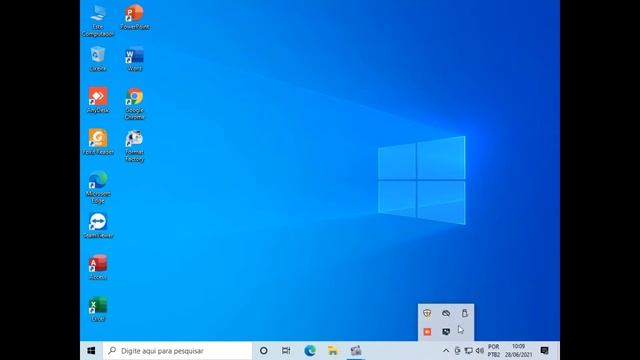This screenshot has width=640, height=360.
Task: Open Cortana from the taskbar circle
Action: click(x=264, y=351)
